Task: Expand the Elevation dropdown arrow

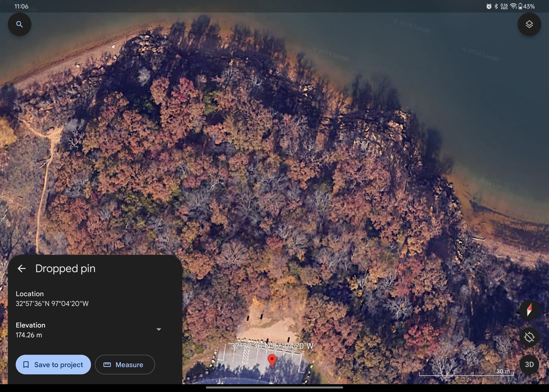Action: [159, 329]
